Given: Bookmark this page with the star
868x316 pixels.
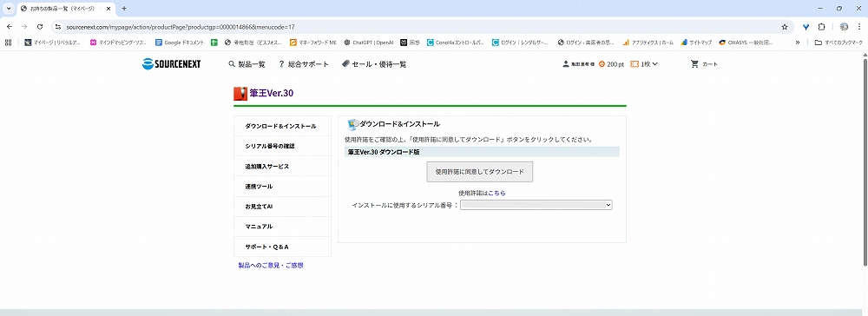Looking at the screenshot, I should click(x=785, y=27).
